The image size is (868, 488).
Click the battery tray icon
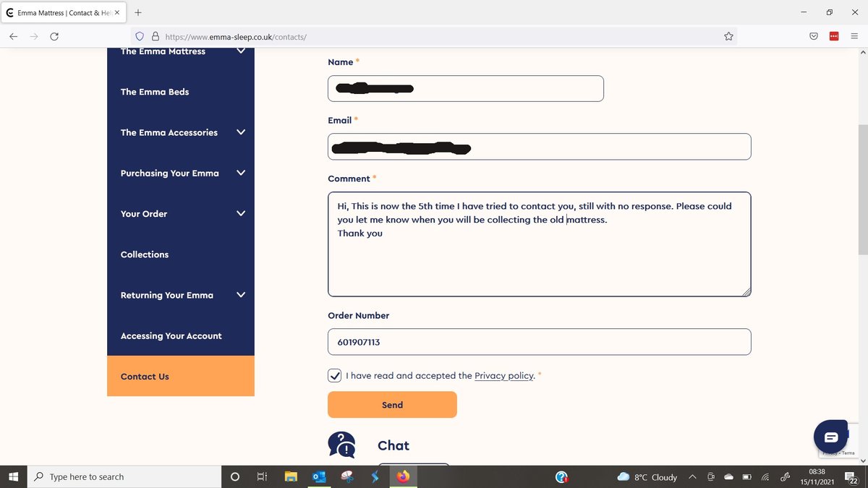747,477
